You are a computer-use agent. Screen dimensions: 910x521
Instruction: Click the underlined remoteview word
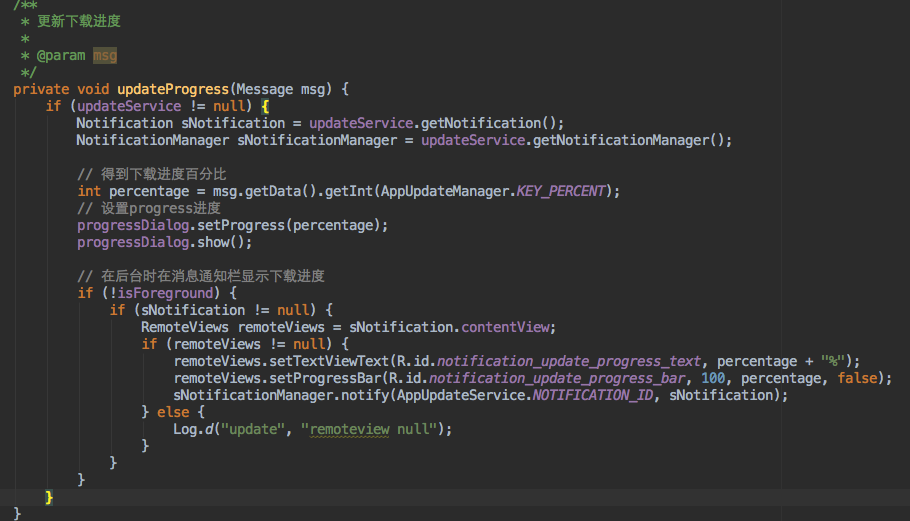[x=349, y=429]
